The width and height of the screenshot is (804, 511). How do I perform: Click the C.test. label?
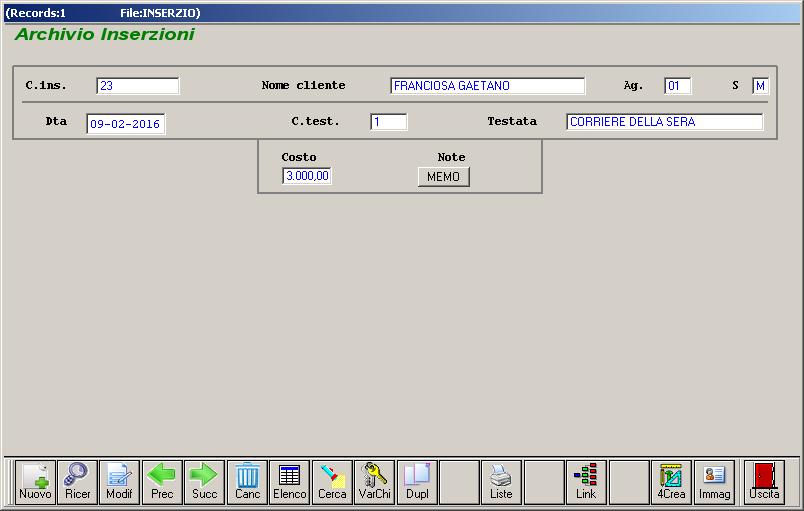[315, 121]
